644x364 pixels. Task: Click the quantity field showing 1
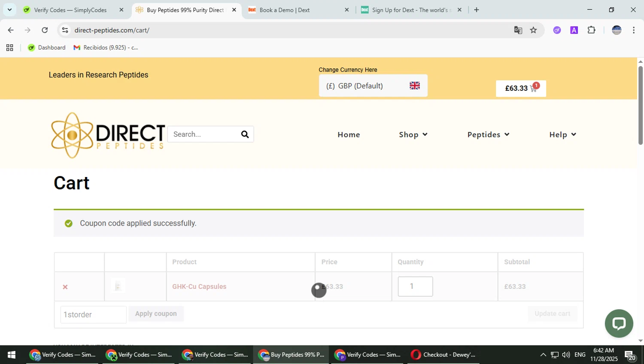(415, 286)
